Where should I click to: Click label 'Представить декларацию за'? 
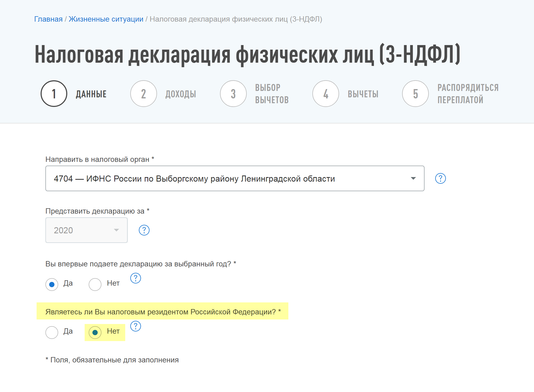95,211
